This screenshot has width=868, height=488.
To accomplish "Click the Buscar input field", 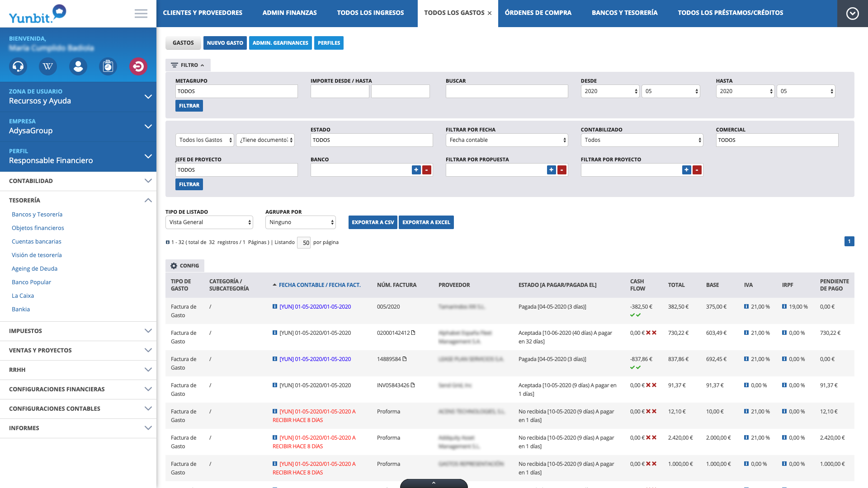I will (507, 91).
